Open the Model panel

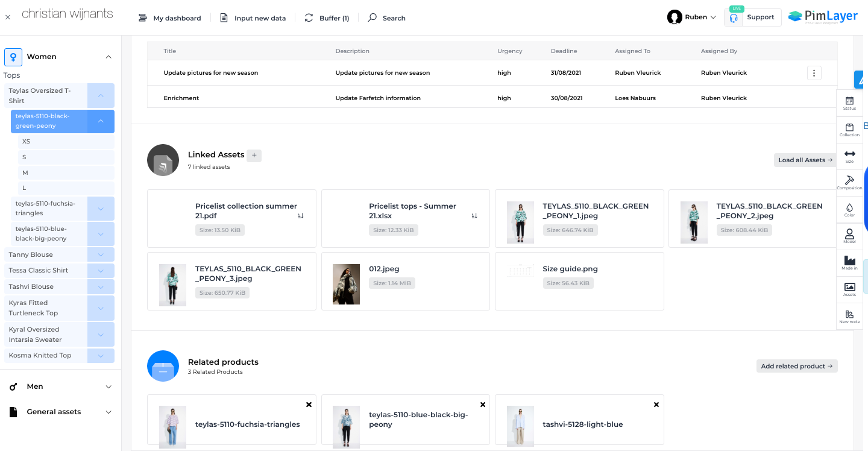(x=849, y=235)
